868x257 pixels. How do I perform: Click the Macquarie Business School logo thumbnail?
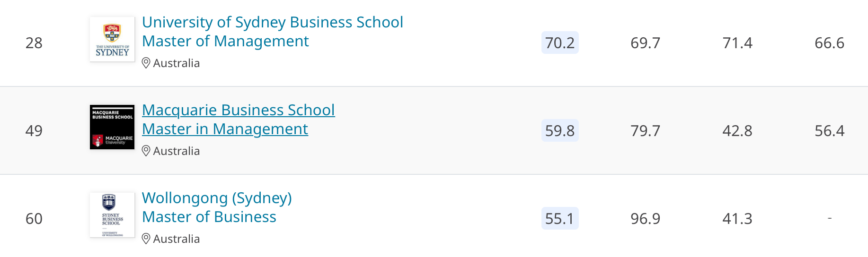tap(112, 127)
